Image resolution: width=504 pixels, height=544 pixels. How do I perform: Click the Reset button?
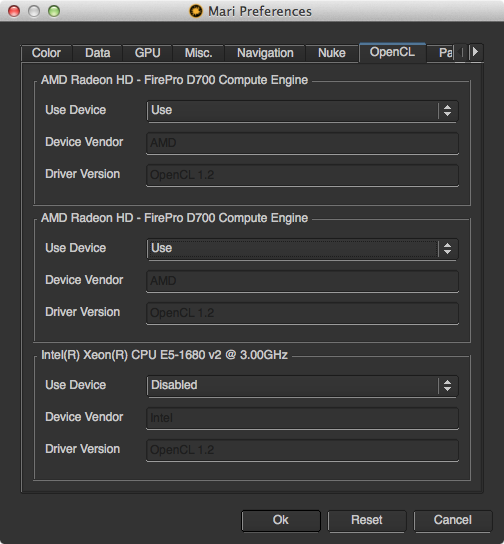(367, 520)
